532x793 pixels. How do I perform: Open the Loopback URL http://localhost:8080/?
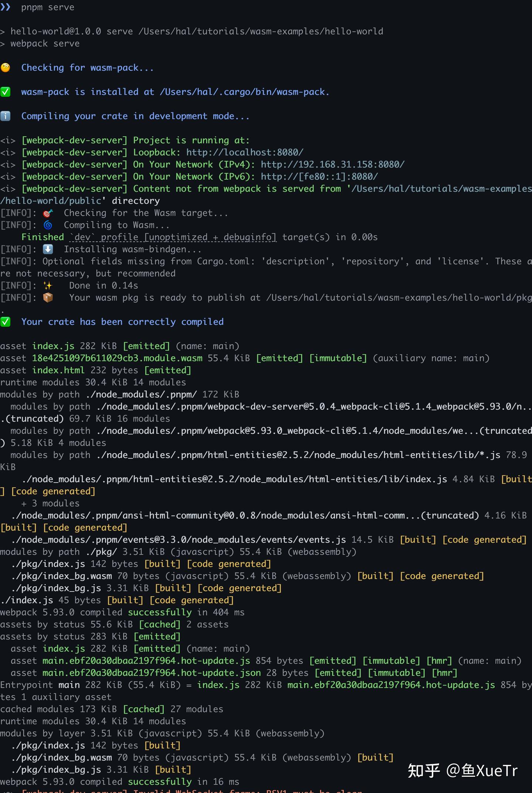(245, 152)
